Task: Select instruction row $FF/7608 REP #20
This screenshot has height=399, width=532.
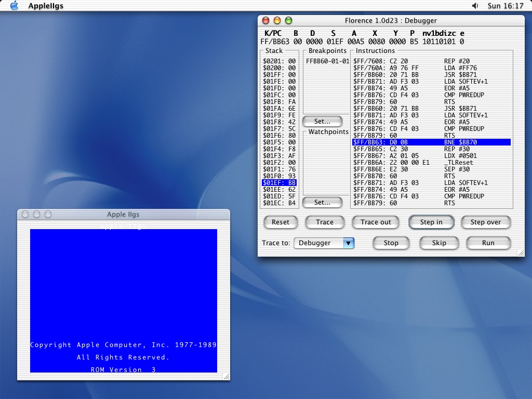Action: pyautogui.click(x=432, y=61)
